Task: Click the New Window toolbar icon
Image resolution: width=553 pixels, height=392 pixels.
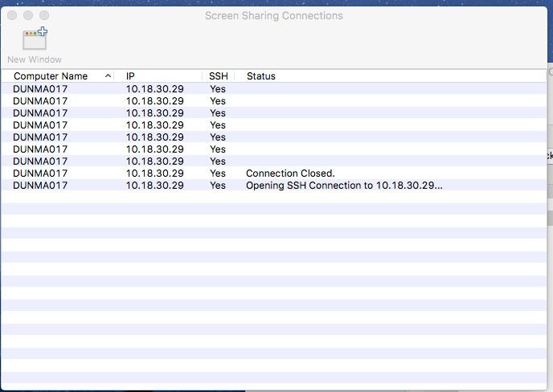Action: (35, 39)
